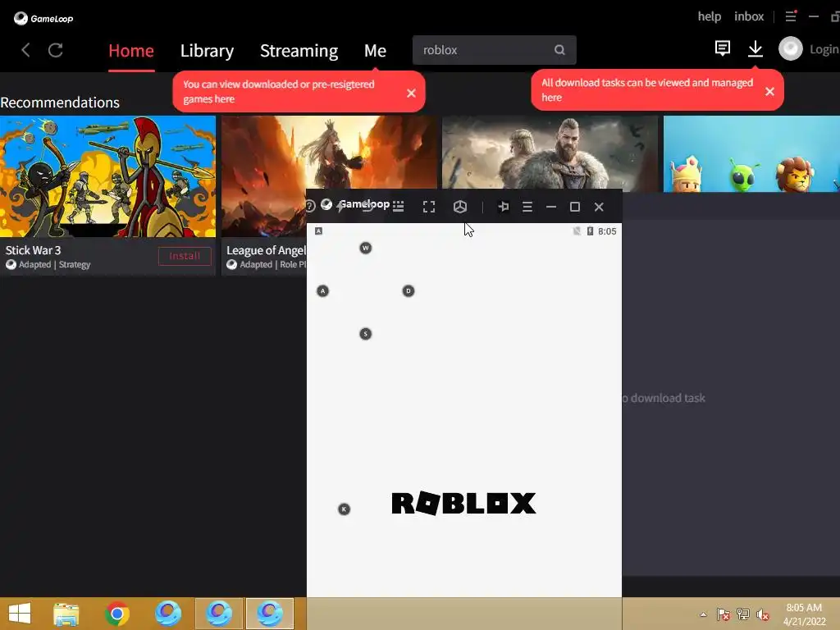Click the help question icon in emulator

click(310, 206)
